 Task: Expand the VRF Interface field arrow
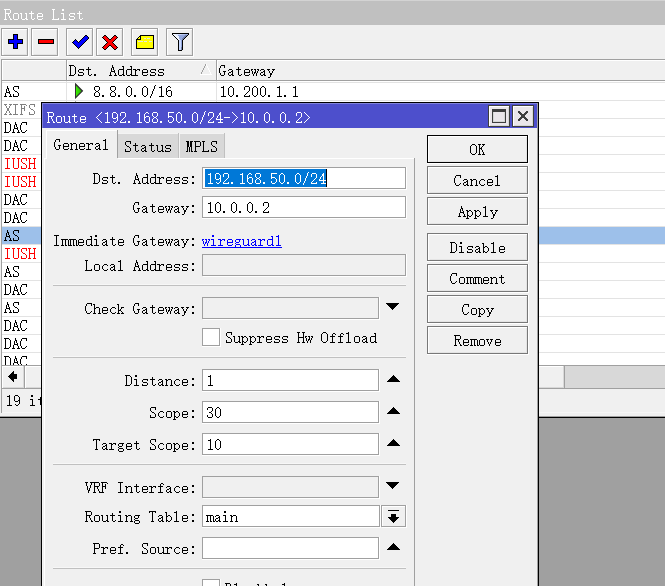pyautogui.click(x=393, y=487)
